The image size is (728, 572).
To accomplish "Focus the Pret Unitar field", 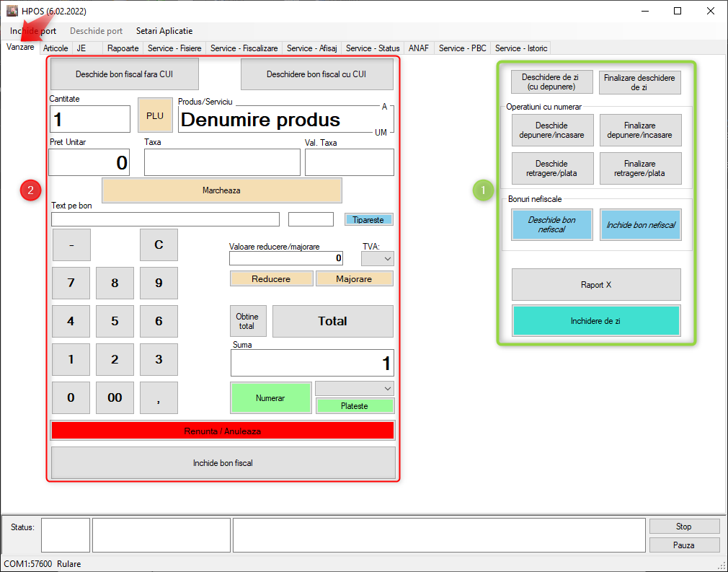I will [89, 162].
